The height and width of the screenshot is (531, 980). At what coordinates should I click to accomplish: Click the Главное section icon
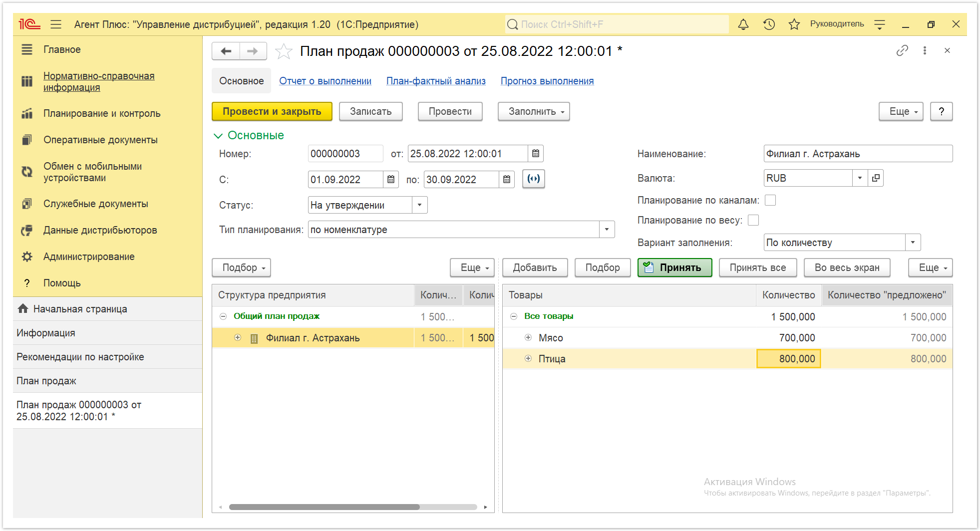[x=27, y=49]
